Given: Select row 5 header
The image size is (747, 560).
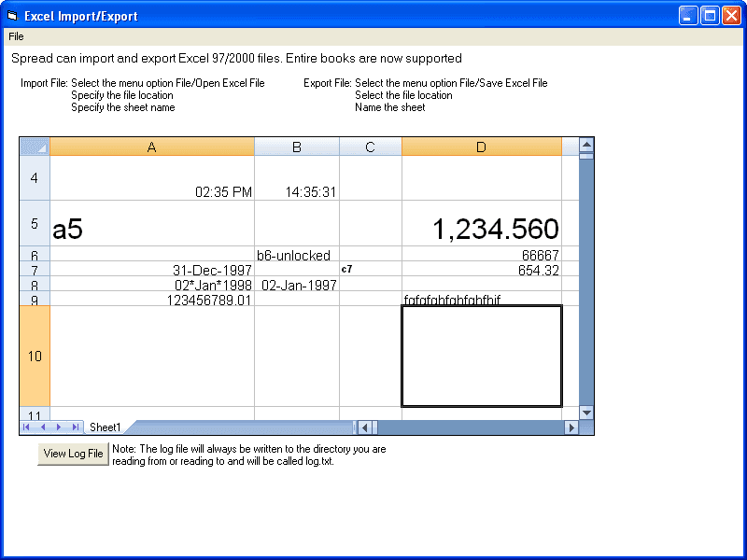Looking at the screenshot, I should point(35,223).
